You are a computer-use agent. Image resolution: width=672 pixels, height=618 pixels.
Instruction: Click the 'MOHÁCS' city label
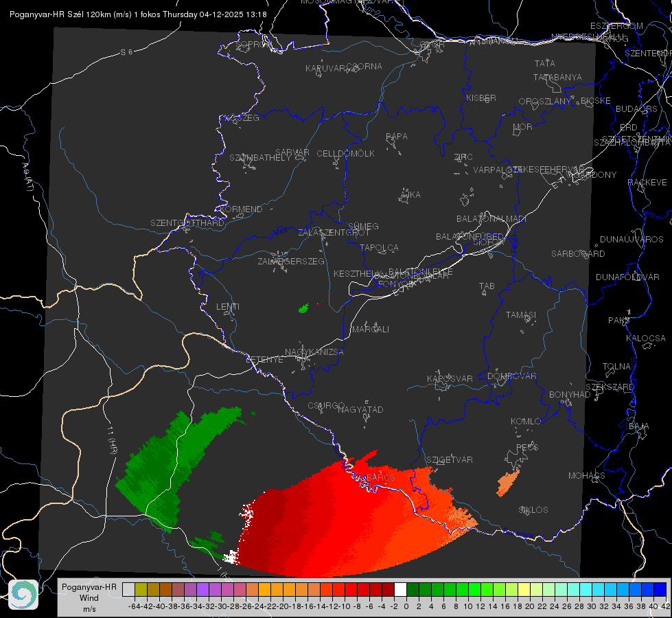[587, 476]
